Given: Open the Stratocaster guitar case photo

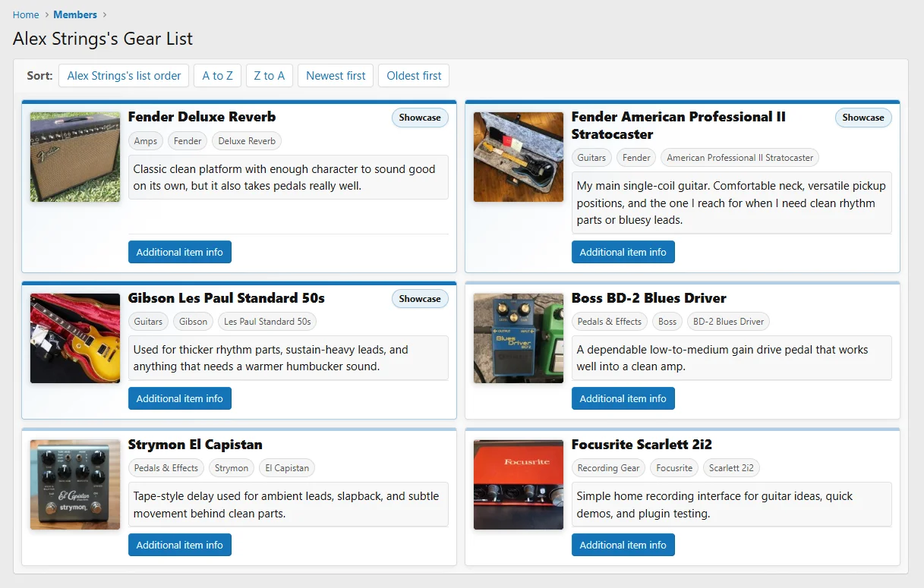Looking at the screenshot, I should (x=519, y=157).
